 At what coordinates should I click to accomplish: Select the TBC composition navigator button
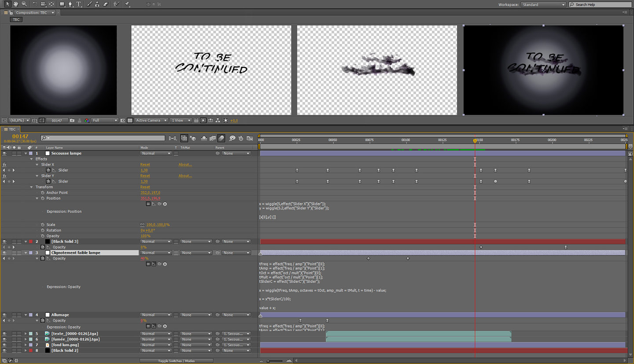pyautogui.click(x=16, y=20)
